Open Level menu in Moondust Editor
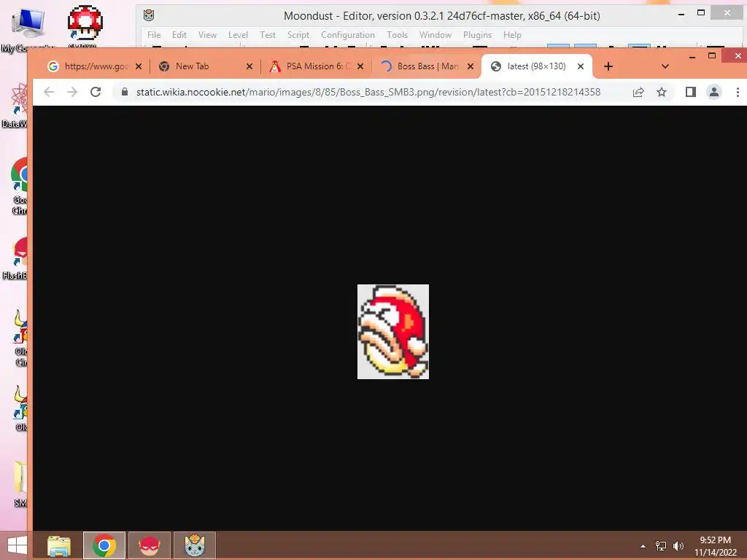Image resolution: width=747 pixels, height=560 pixels. [238, 35]
